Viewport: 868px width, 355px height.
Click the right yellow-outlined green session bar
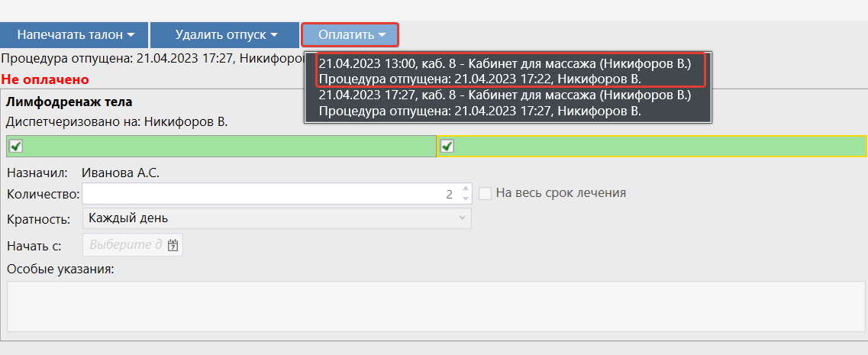click(657, 146)
